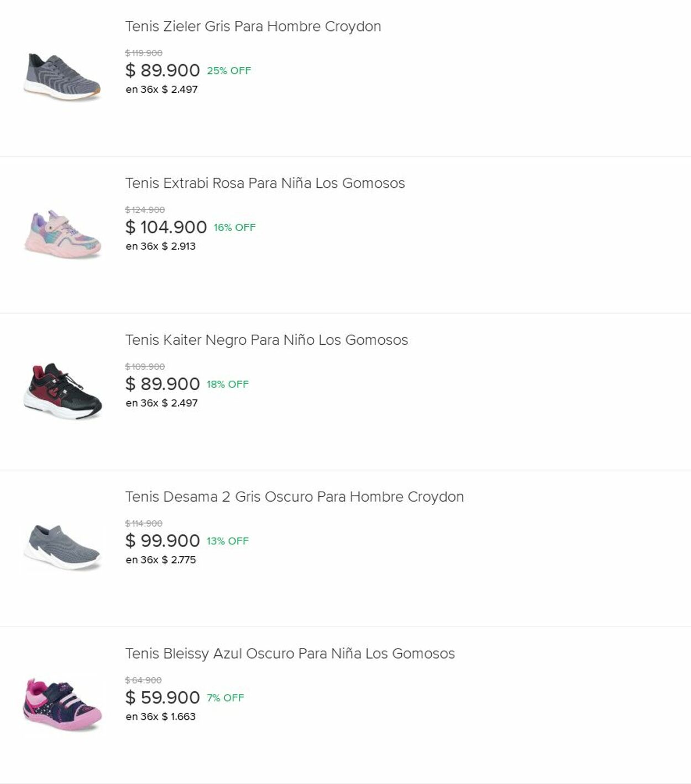Click the $ 104.900 price
This screenshot has width=691, height=784.
[x=166, y=227]
